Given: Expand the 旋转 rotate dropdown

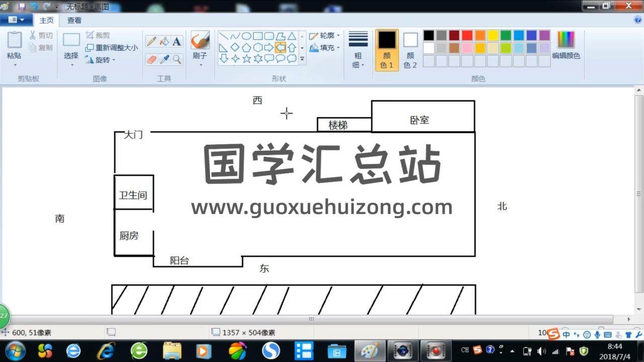Looking at the screenshot, I should [x=101, y=60].
